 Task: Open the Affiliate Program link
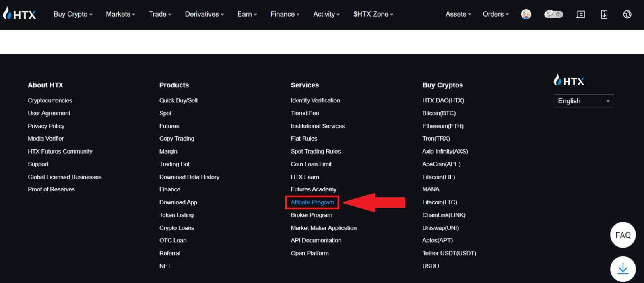tap(312, 202)
